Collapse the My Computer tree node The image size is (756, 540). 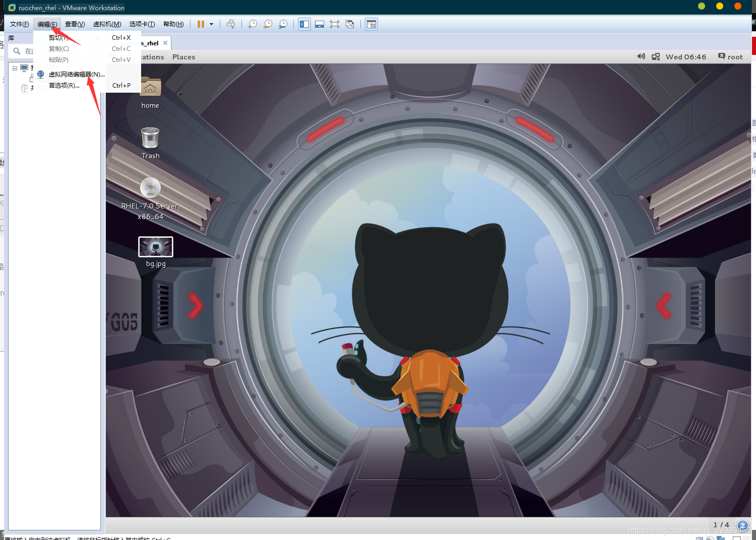pyautogui.click(x=15, y=68)
